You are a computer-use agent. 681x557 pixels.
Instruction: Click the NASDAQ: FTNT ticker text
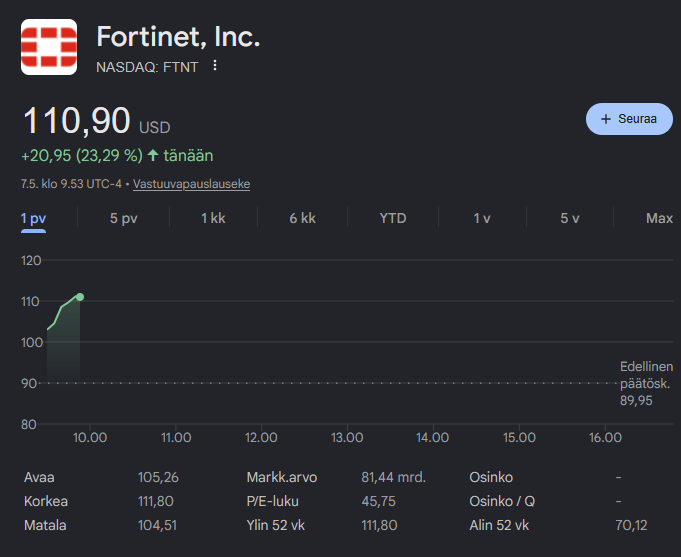(x=147, y=67)
